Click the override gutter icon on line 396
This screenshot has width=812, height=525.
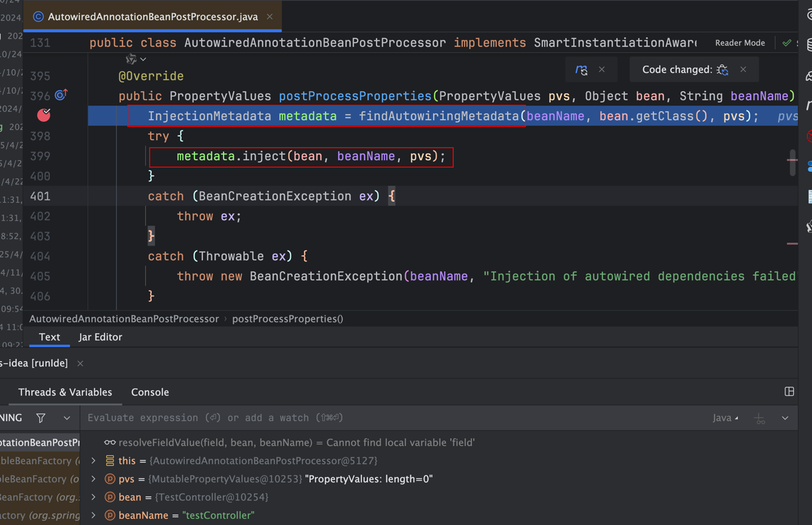tap(61, 95)
